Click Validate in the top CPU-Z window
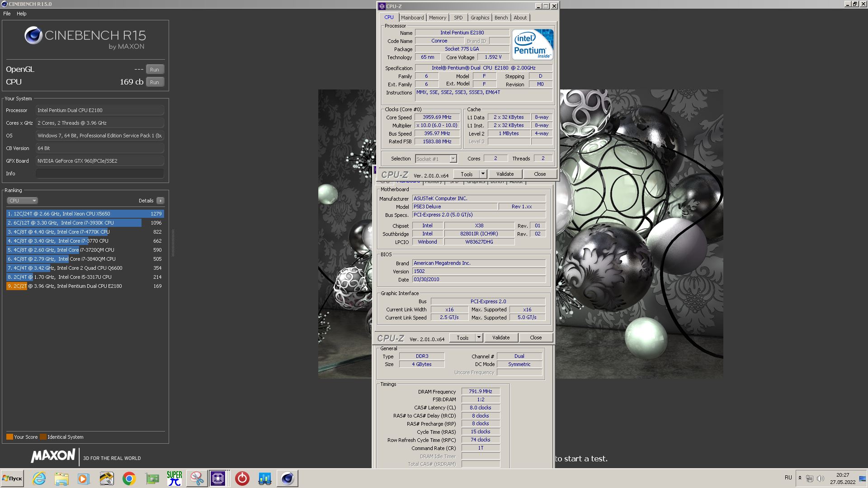 coord(505,174)
